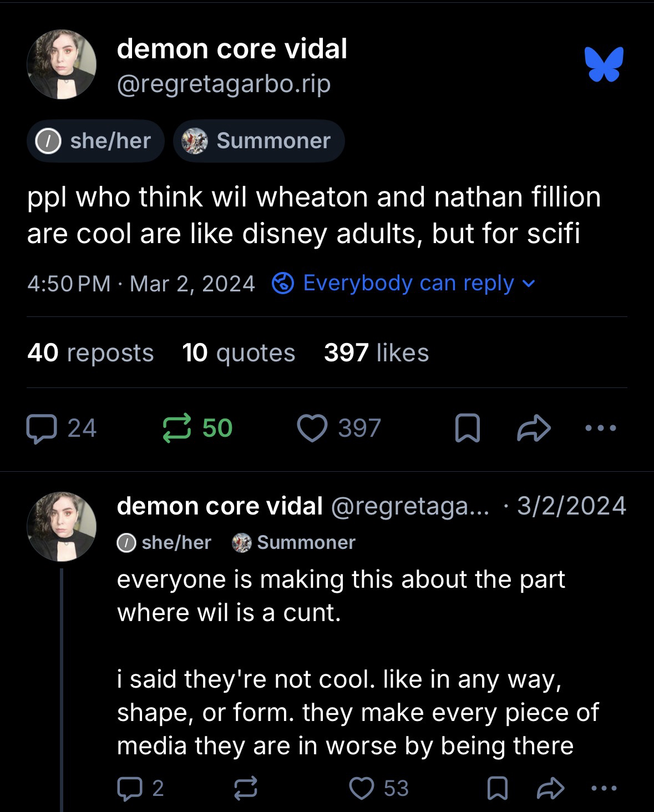Open the 397 likes list
654x812 pixels.
coord(376,353)
